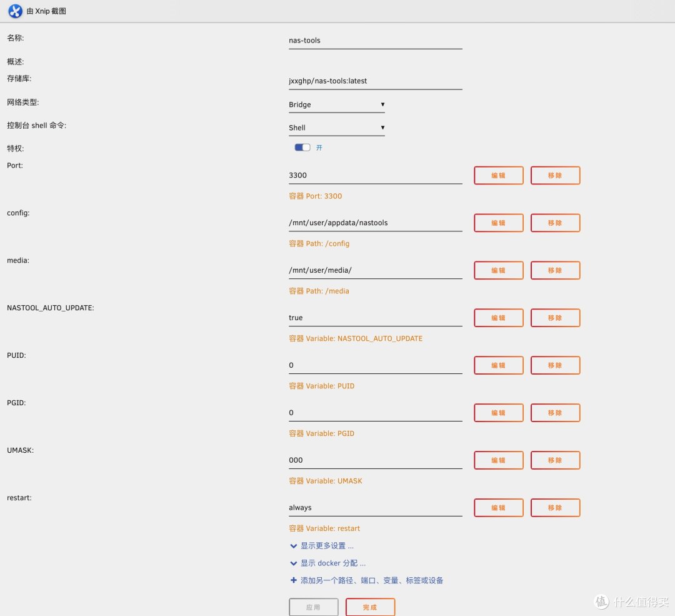
Task: Edit the NASTOOL_AUTO_UPDATE variable
Action: 498,318
